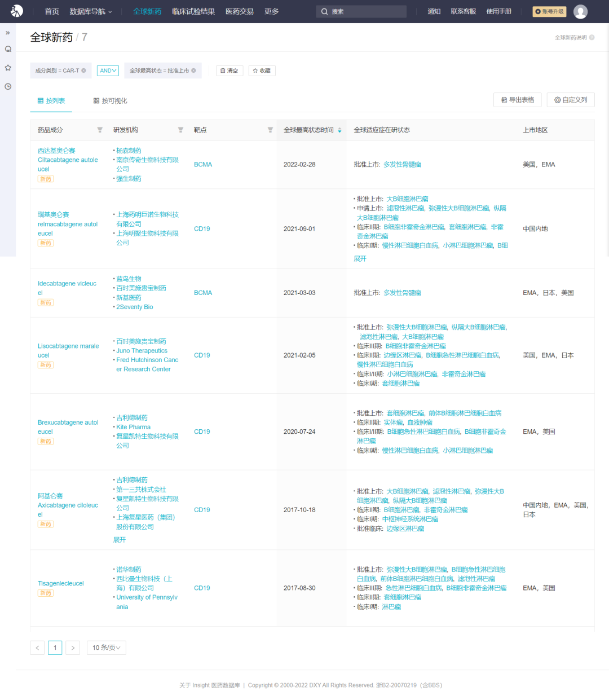Open 临床试验结果 in top navigation
The height and width of the screenshot is (700, 609).
click(193, 11)
